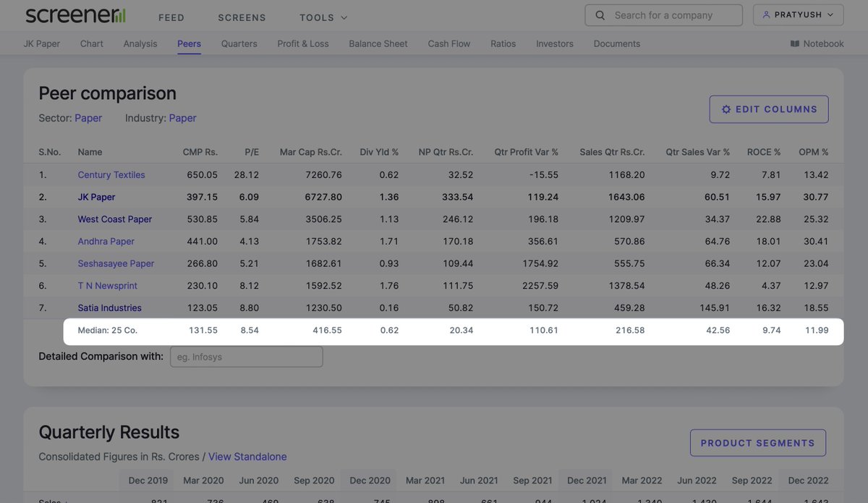
Task: Click the Mar Cap Rs.Cr. column header
Action: [311, 152]
